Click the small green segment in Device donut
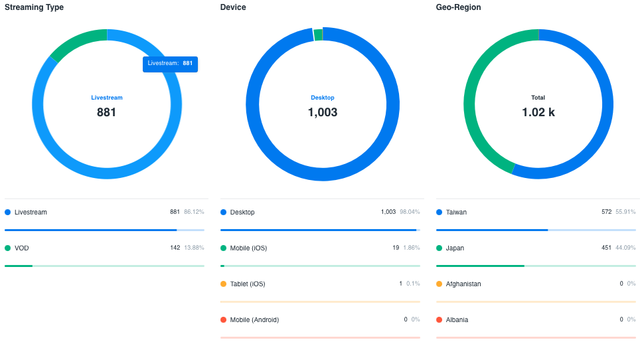The height and width of the screenshot is (346, 644). [x=318, y=35]
